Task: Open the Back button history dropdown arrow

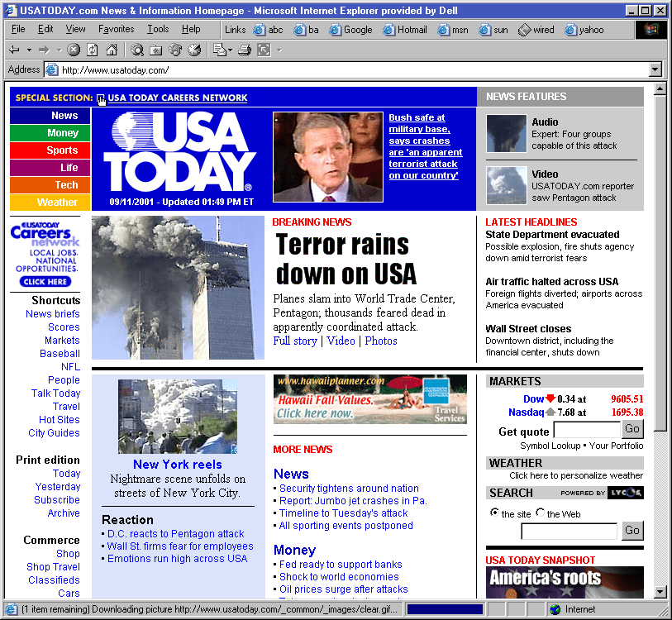Action: pos(29,50)
